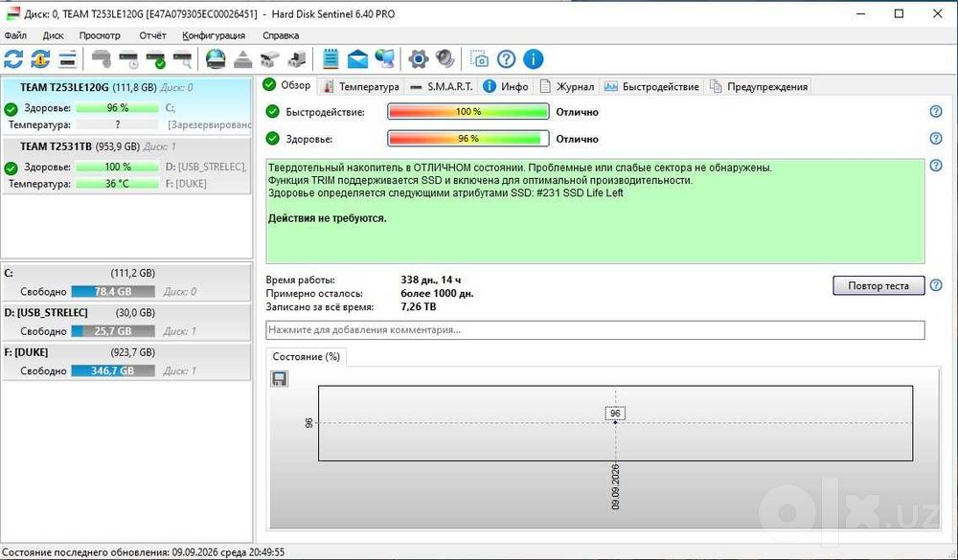Click the comment input field
The height and width of the screenshot is (560, 958).
coord(595,329)
